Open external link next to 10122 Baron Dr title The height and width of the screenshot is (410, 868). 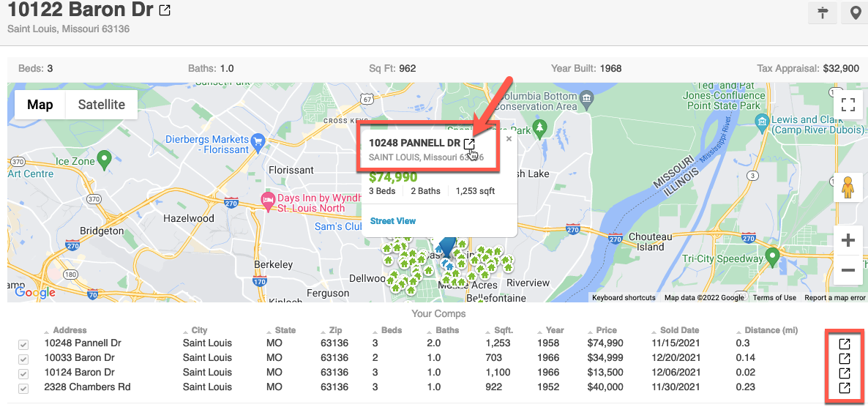click(x=165, y=11)
